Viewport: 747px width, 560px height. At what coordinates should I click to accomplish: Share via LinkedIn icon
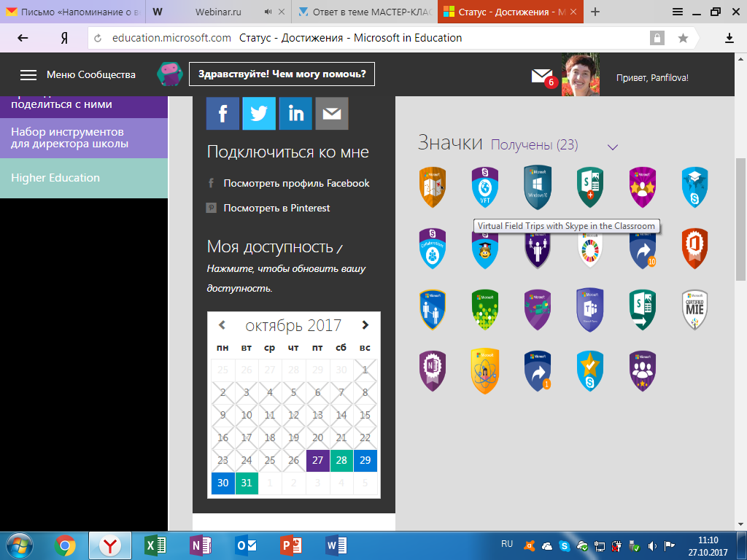295,113
